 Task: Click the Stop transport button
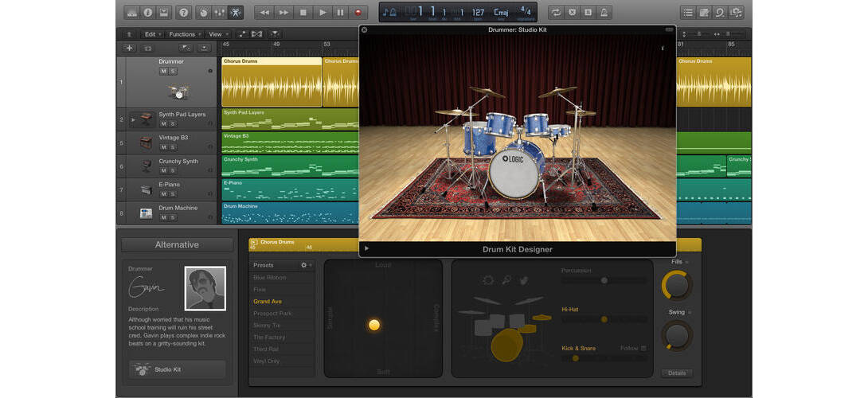click(x=303, y=12)
